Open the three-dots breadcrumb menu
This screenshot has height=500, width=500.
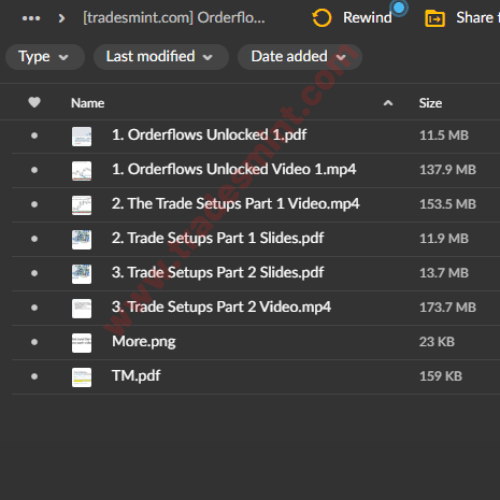[x=31, y=18]
